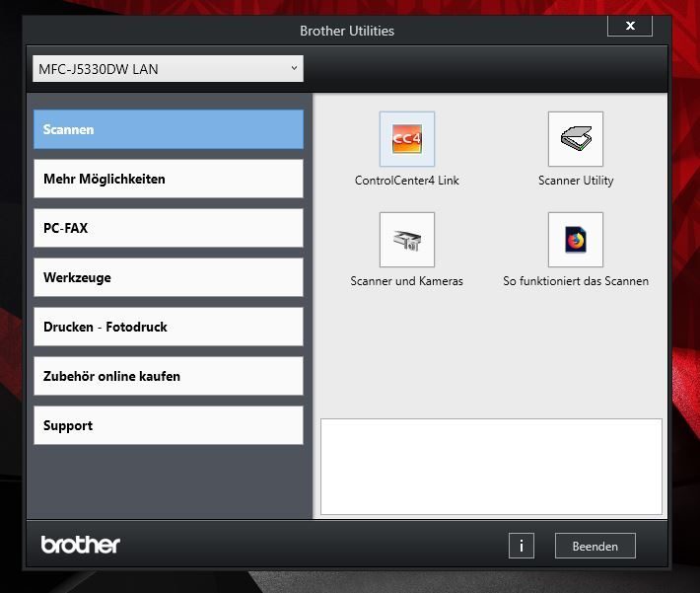Open the Werkzeuge category
This screenshot has width=700, height=593.
[x=169, y=277]
